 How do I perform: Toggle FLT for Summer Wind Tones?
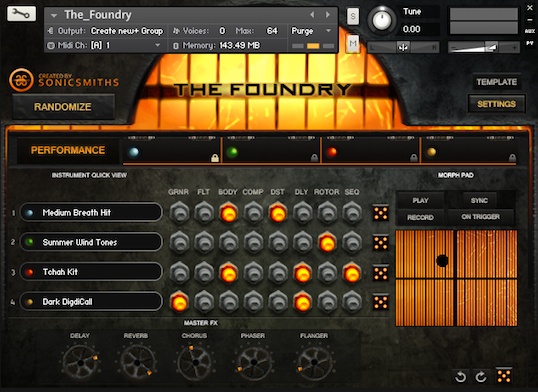tap(204, 243)
